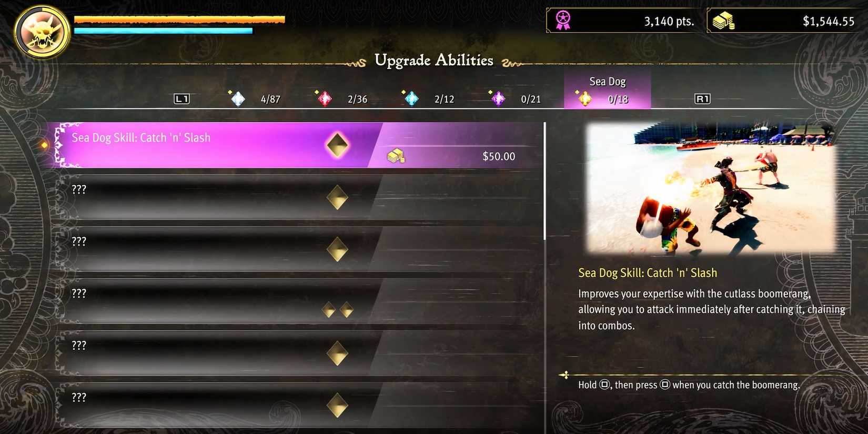Click the Catch 'n' Slash preview image
The width and height of the screenshot is (868, 434).
(x=710, y=189)
